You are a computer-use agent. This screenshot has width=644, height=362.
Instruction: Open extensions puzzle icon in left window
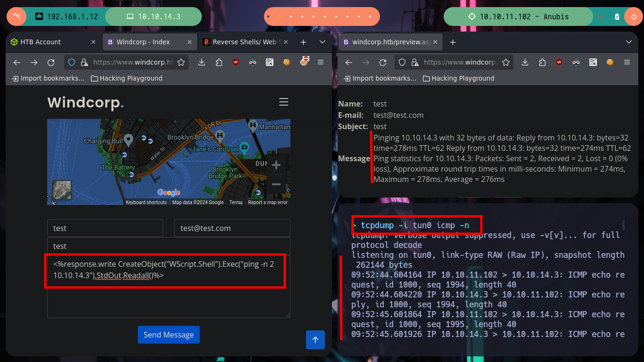tap(219, 62)
